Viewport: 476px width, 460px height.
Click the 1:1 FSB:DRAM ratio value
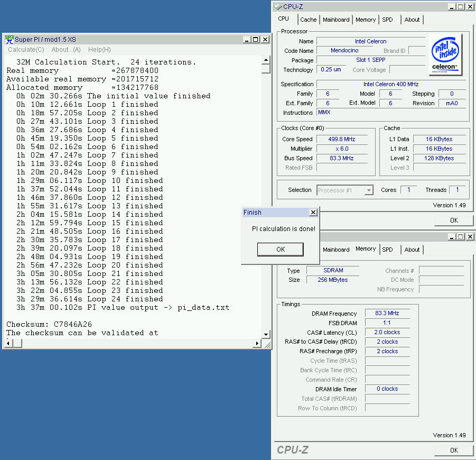(x=387, y=323)
